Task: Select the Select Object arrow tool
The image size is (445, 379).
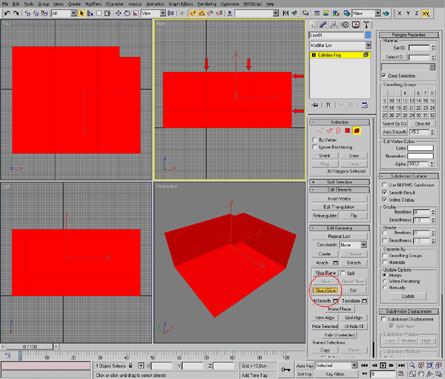Action: (81, 13)
